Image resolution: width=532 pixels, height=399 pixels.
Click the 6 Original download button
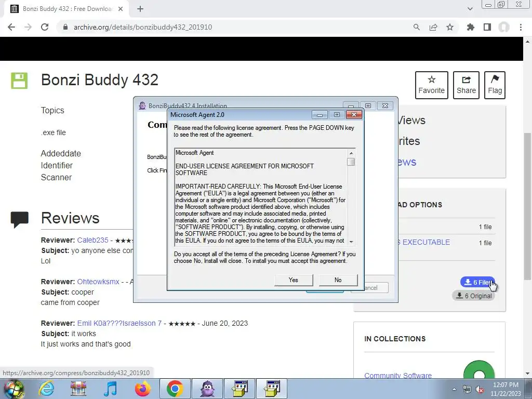[x=474, y=296]
